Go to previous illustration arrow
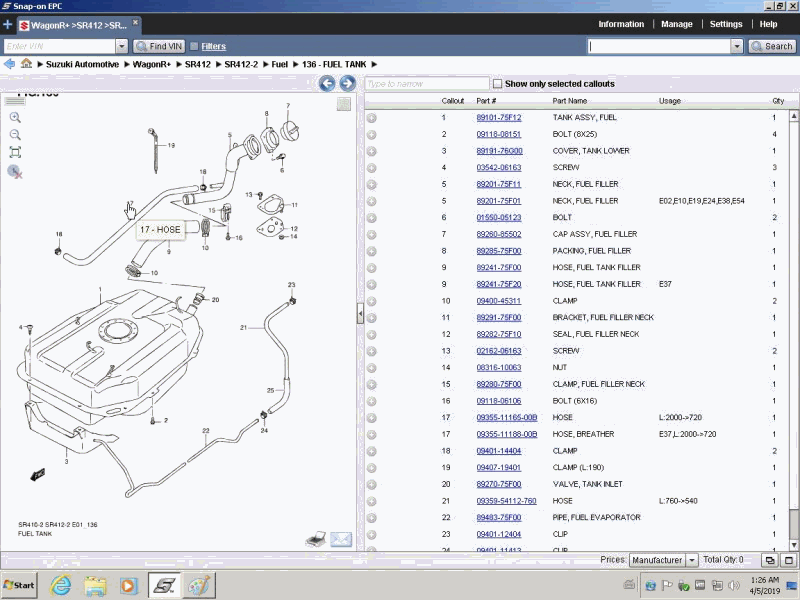 (x=327, y=83)
